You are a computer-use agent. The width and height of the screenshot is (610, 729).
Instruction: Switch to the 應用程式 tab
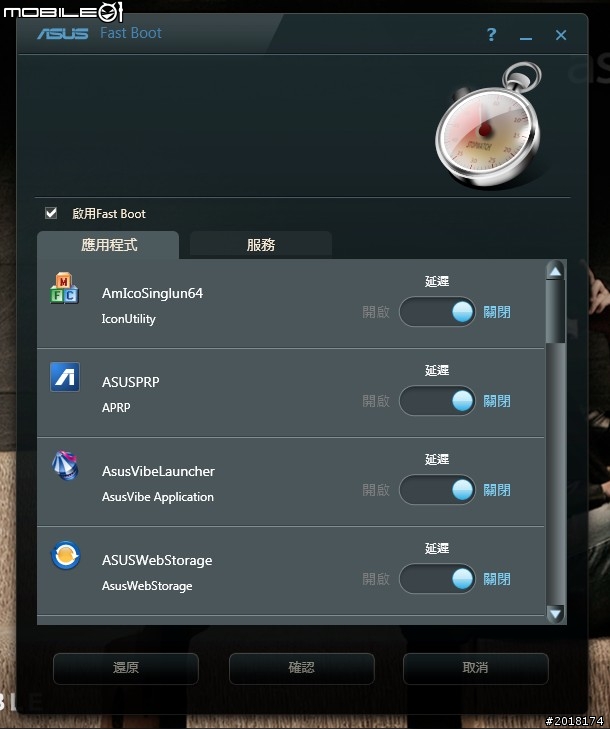point(108,245)
